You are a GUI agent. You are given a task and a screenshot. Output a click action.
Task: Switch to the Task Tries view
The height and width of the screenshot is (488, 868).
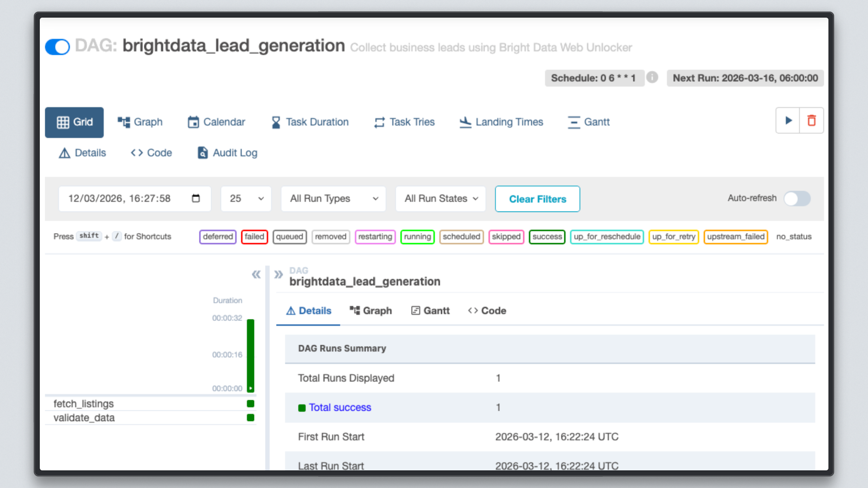pyautogui.click(x=404, y=122)
